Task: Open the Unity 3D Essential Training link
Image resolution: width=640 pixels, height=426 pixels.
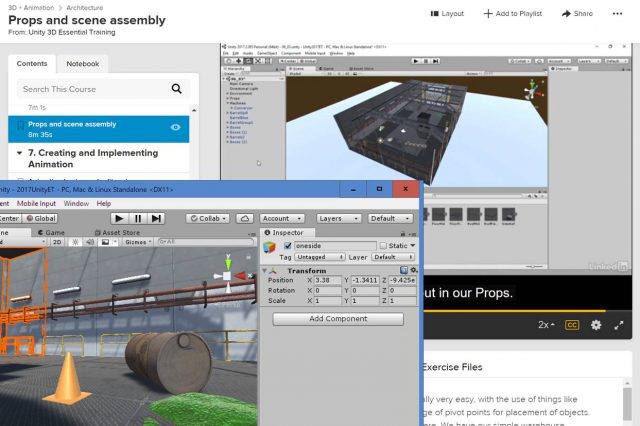Action: point(72,32)
